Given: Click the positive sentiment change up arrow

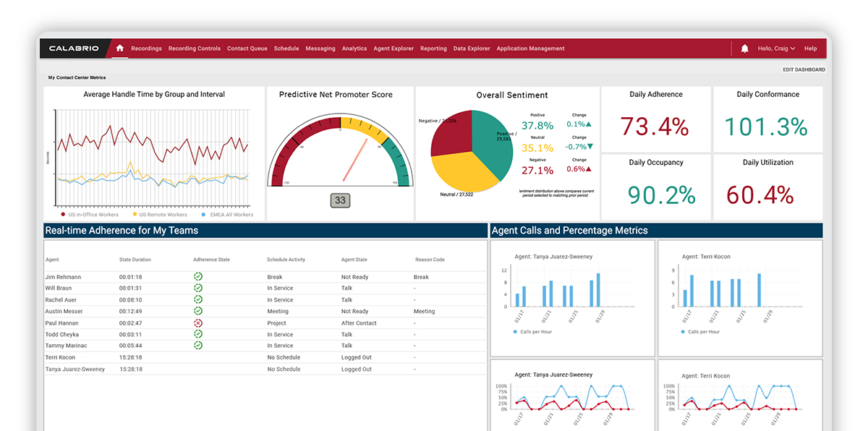Looking at the screenshot, I should [x=589, y=124].
